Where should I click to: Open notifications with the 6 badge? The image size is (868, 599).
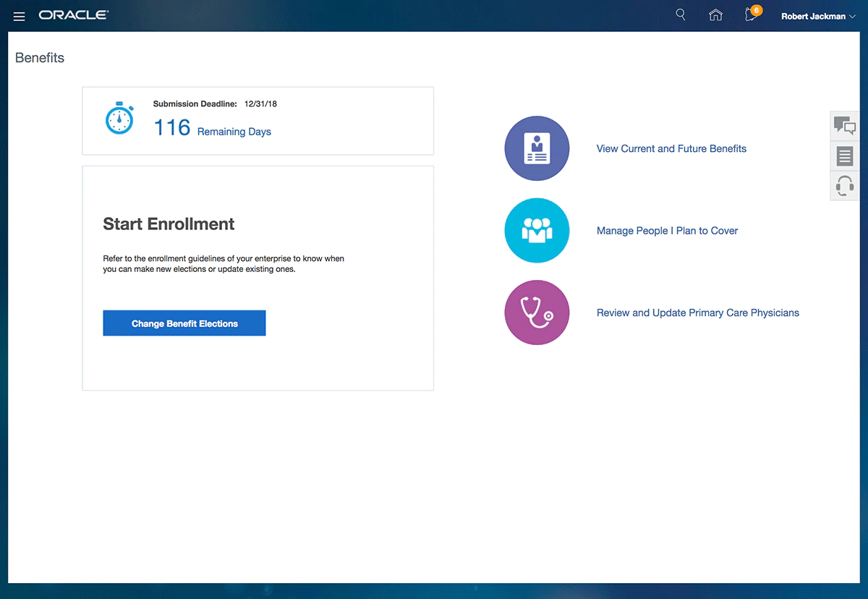(x=752, y=15)
